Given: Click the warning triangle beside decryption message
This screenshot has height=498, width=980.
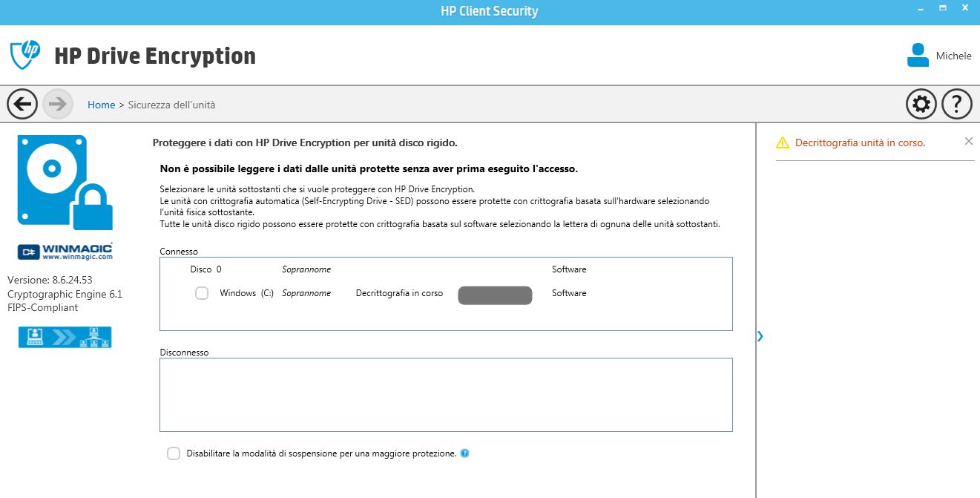Looking at the screenshot, I should coord(781,141).
